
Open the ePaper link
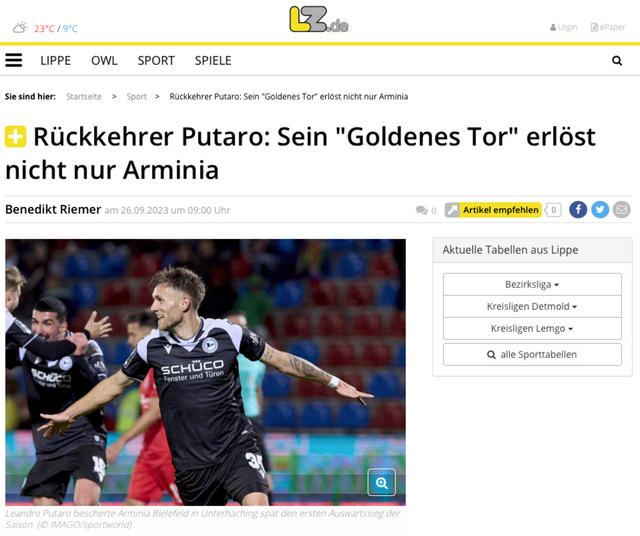point(608,27)
